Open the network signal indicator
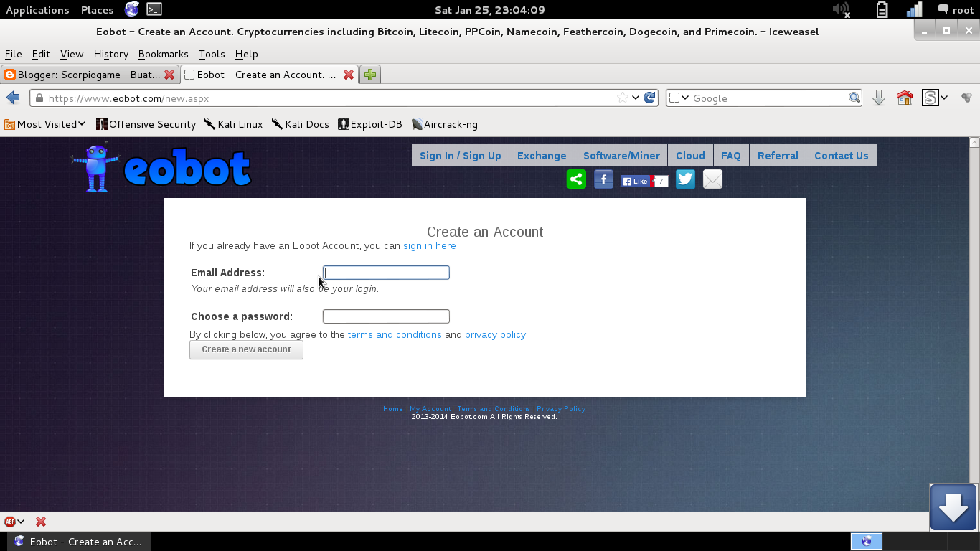980x551 pixels. click(915, 9)
